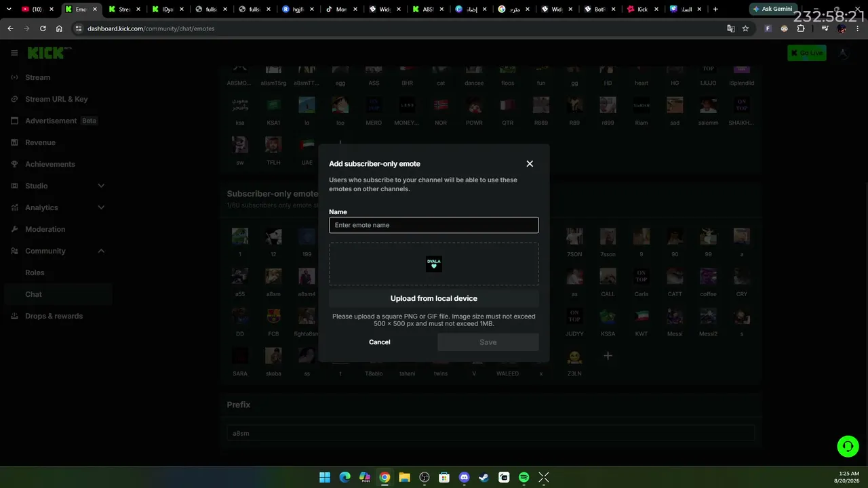Click the Drops & rewards icon

pyautogui.click(x=14, y=316)
